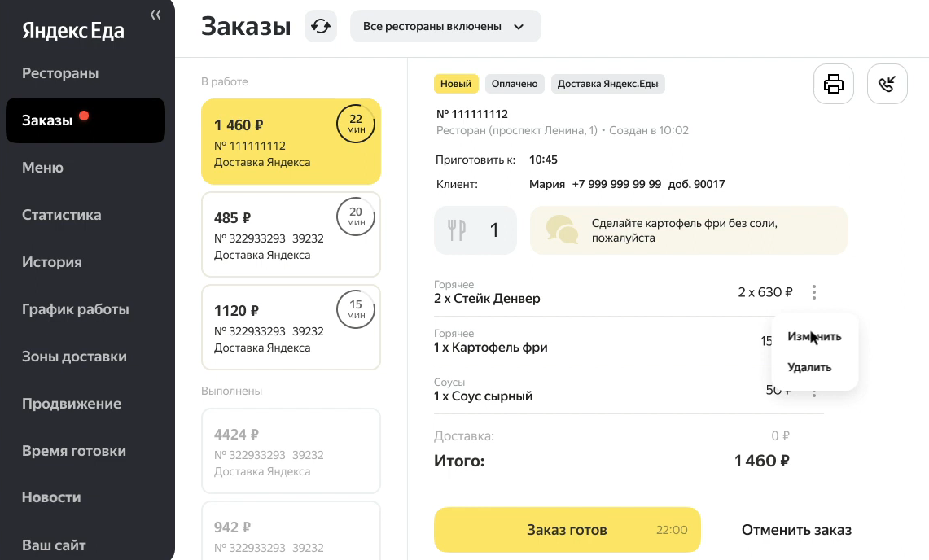Screen dimensions: 929x560
Task: Select «Удалить» in the context menu
Action: [809, 367]
